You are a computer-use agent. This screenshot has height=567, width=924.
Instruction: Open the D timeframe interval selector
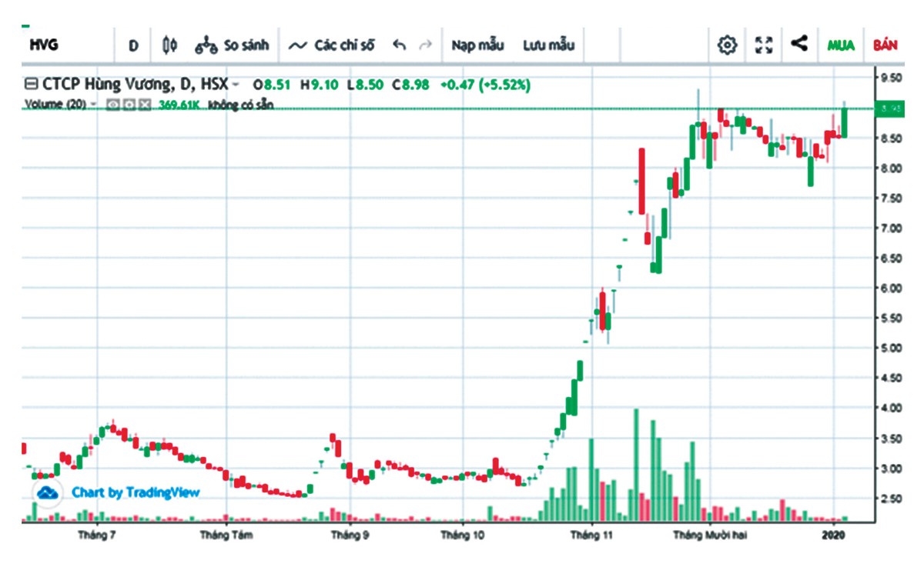(x=134, y=45)
